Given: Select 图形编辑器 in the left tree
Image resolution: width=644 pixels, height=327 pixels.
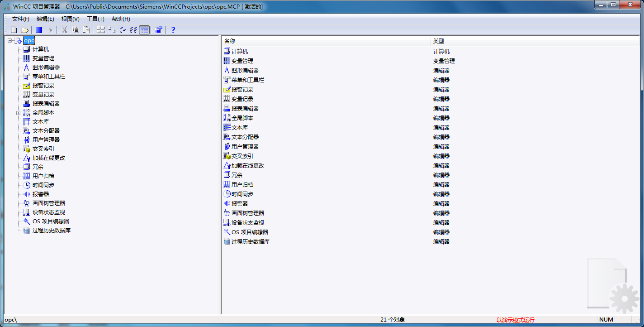Looking at the screenshot, I should pyautogui.click(x=46, y=67).
